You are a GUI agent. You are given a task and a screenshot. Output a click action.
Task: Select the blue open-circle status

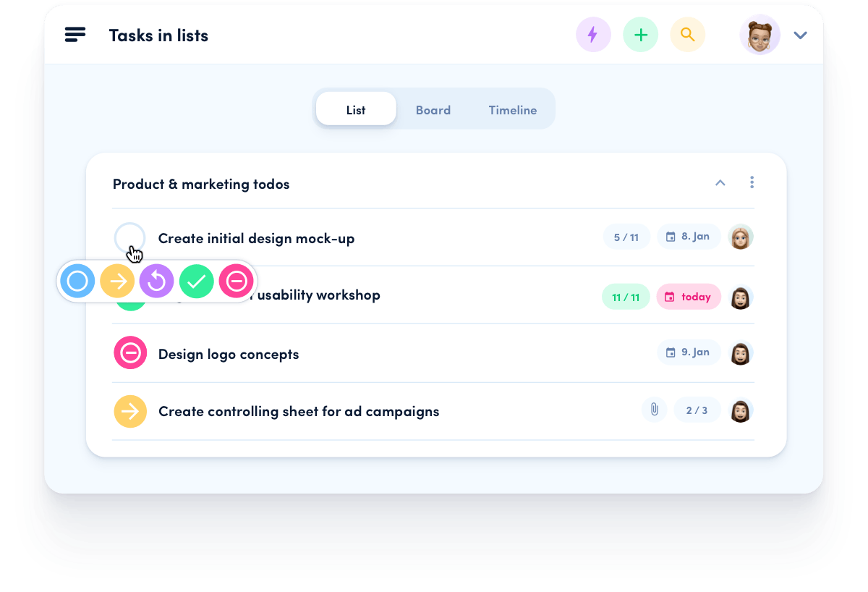[77, 281]
